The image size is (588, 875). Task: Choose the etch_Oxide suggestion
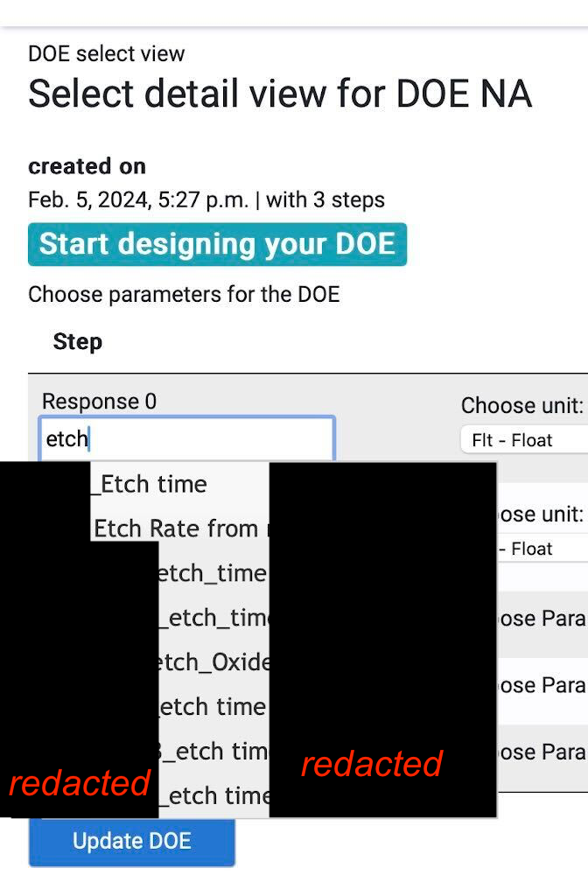click(213, 662)
